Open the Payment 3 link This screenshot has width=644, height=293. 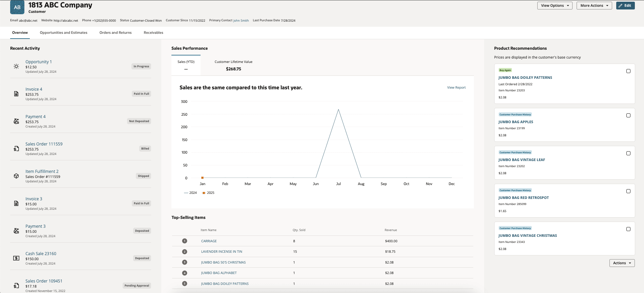pos(36,226)
